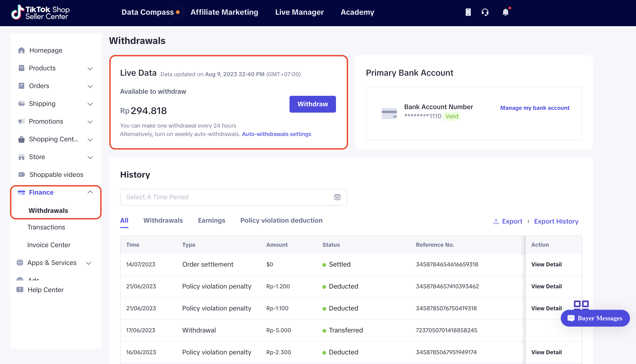The image size is (636, 364).
Task: Collapse the Finance section chevron
Action: pos(90,192)
